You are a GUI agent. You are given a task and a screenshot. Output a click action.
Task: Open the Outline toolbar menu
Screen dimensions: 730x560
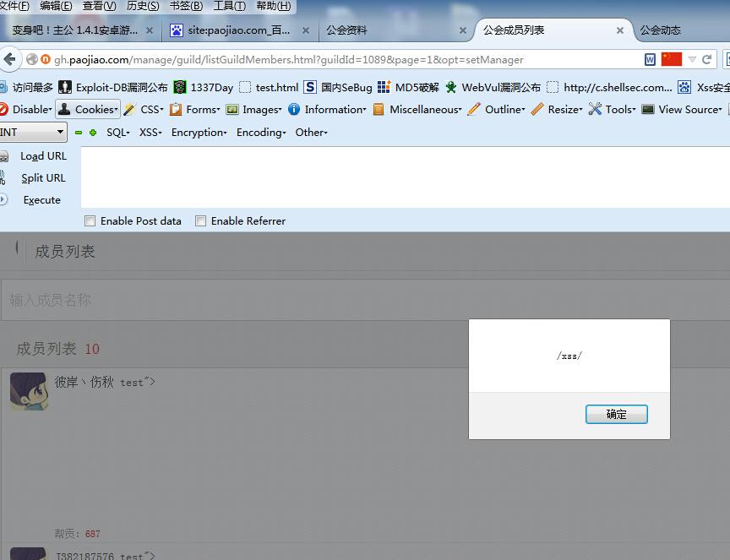coord(496,110)
